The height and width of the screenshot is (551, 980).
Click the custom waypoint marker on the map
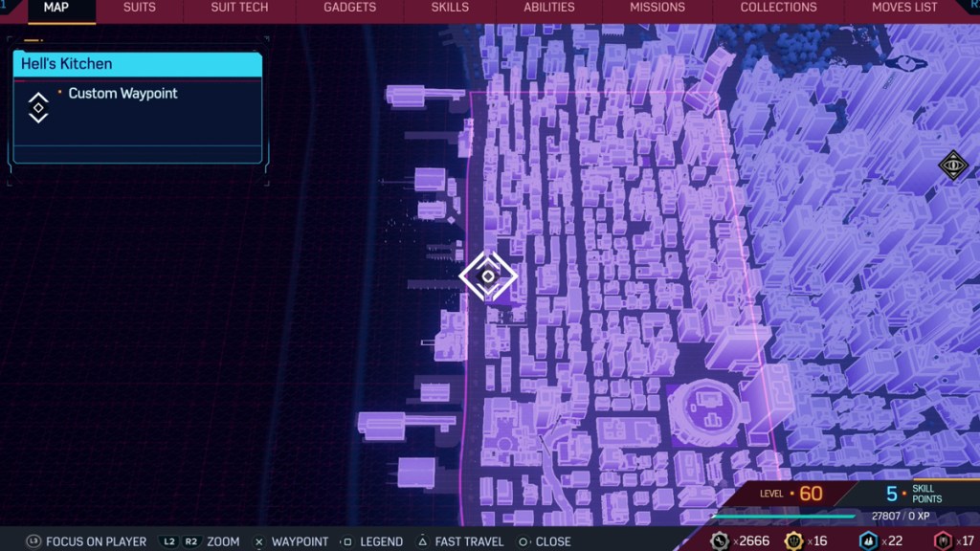point(488,276)
